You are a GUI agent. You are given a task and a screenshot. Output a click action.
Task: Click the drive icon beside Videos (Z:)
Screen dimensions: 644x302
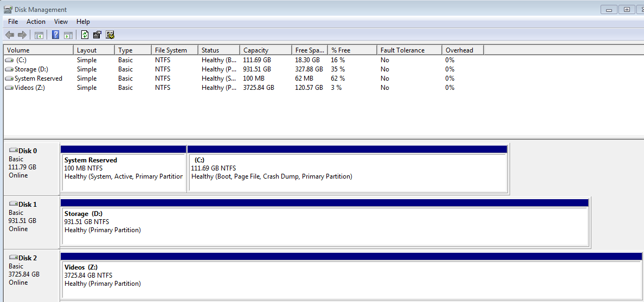tap(9, 88)
